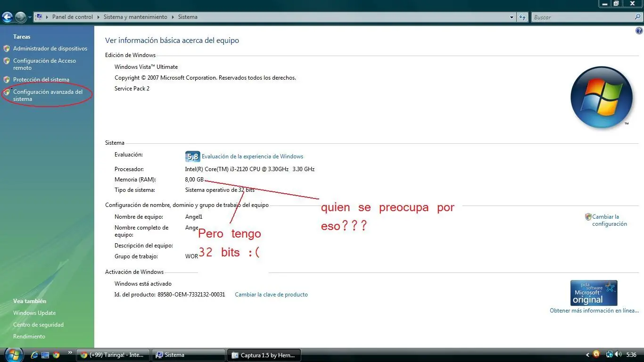Open network status icon in system tray
The width and height of the screenshot is (644, 362).
(x=610, y=354)
